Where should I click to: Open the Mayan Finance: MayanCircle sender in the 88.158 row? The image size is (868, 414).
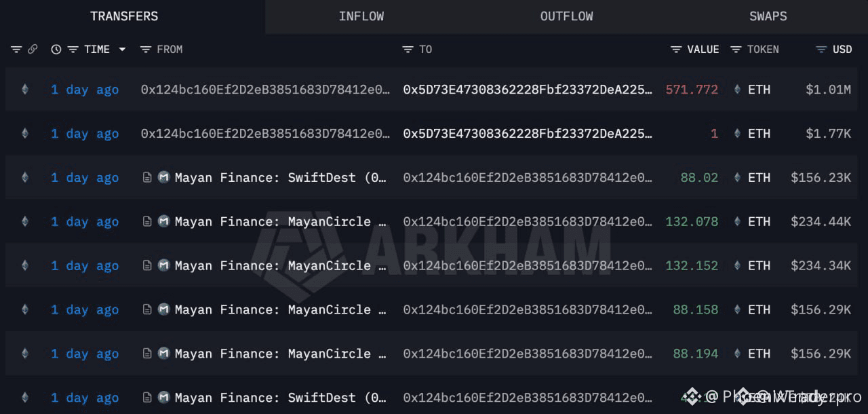(281, 310)
